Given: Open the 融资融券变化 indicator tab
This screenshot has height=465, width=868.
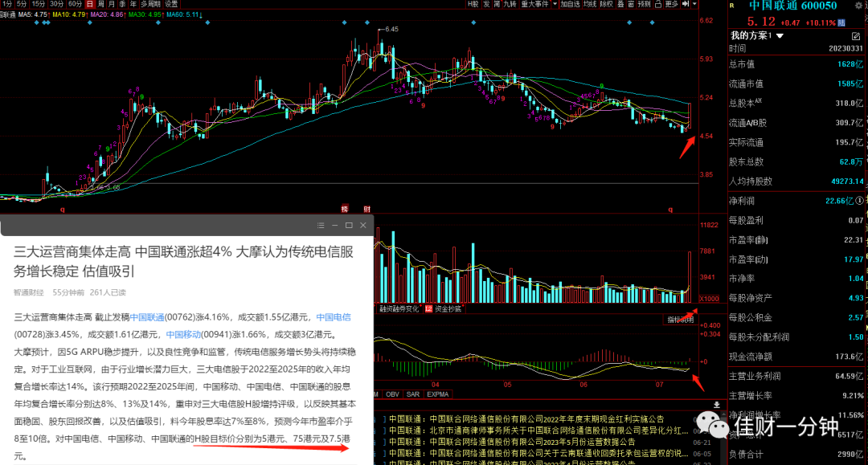Looking at the screenshot, I should pyautogui.click(x=399, y=309).
